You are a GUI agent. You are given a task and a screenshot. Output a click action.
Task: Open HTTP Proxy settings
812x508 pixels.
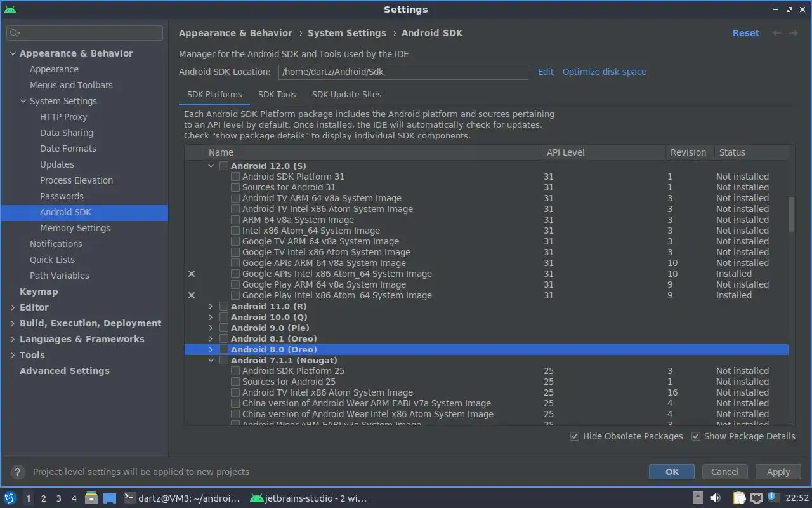point(63,117)
